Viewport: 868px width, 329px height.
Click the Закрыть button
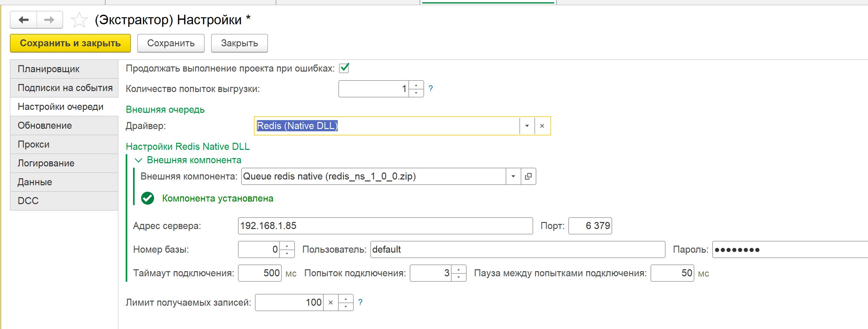[240, 43]
